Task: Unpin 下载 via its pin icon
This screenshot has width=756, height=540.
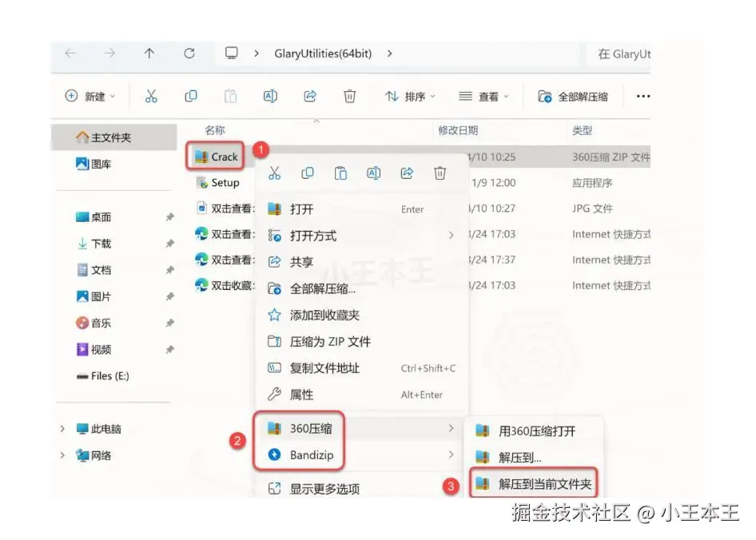Action: (x=169, y=244)
